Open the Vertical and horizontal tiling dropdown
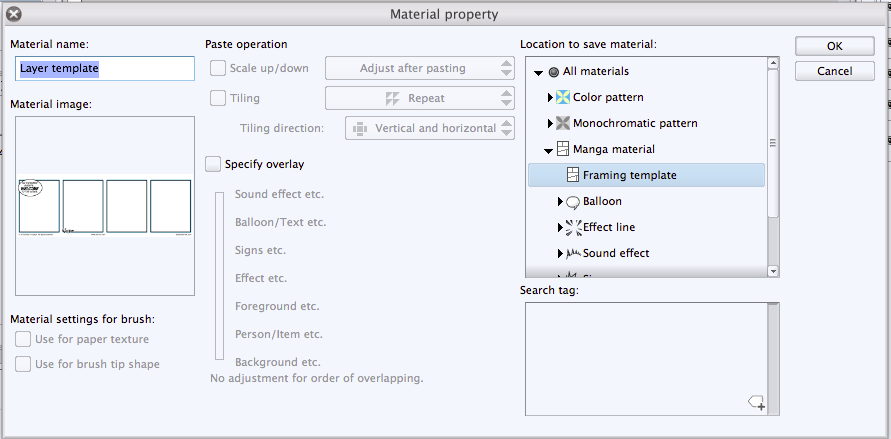The width and height of the screenshot is (891, 439). [430, 128]
